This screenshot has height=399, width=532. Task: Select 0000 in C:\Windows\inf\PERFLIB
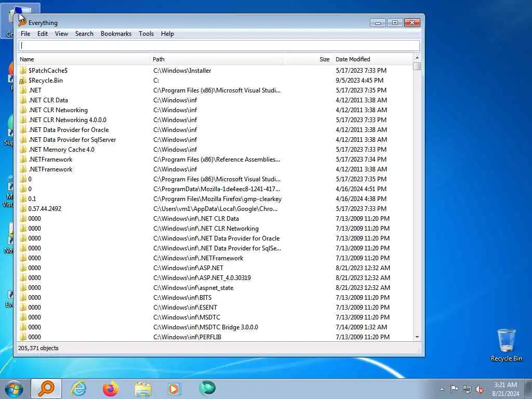(35, 337)
